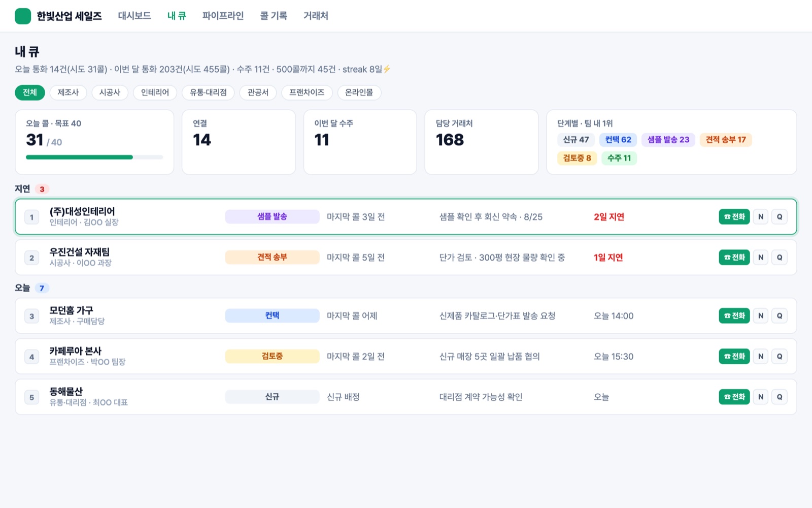Click the green 한빛산업 logo square
This screenshot has height=508, width=812.
pos(23,16)
